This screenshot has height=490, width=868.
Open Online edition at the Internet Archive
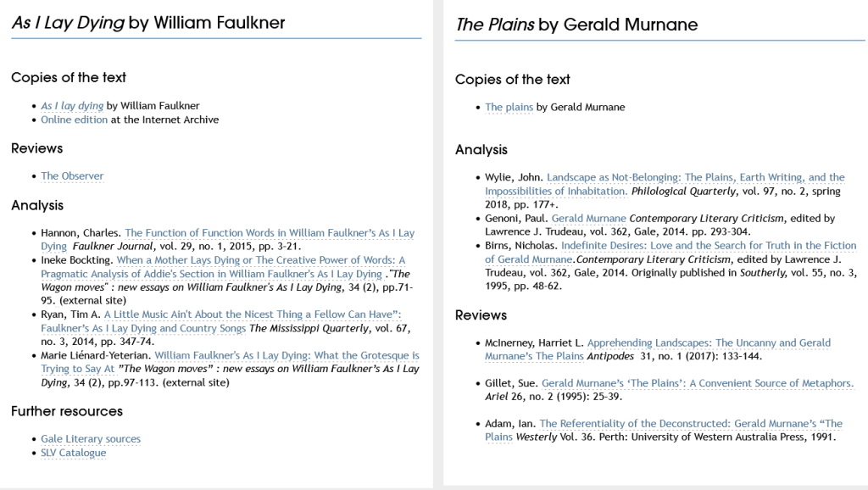(x=75, y=120)
